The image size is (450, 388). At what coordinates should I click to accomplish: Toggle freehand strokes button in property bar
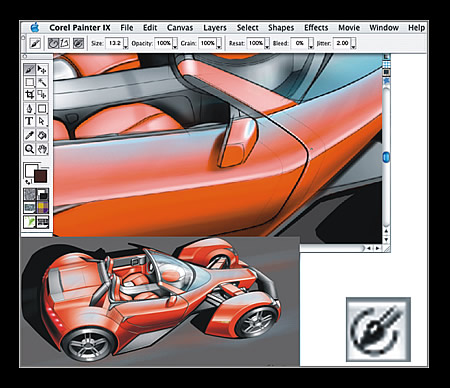[x=53, y=43]
